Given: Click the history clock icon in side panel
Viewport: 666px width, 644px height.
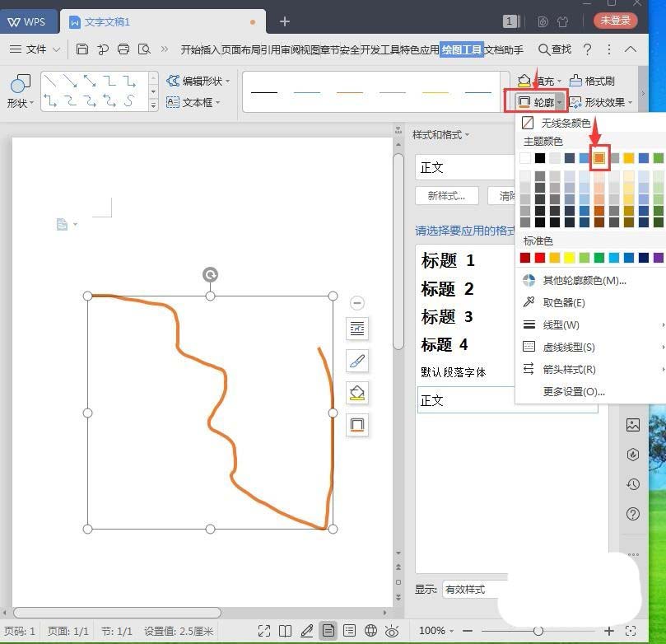Looking at the screenshot, I should pyautogui.click(x=633, y=484).
